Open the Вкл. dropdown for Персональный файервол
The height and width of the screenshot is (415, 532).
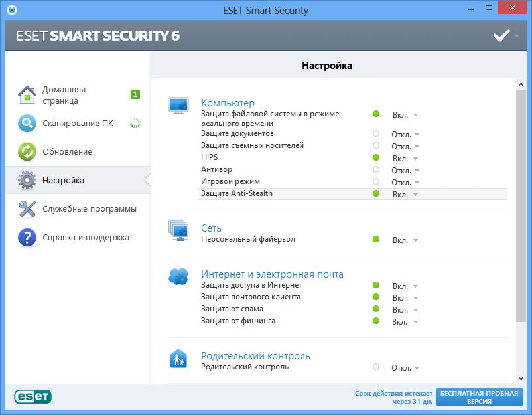(x=405, y=240)
